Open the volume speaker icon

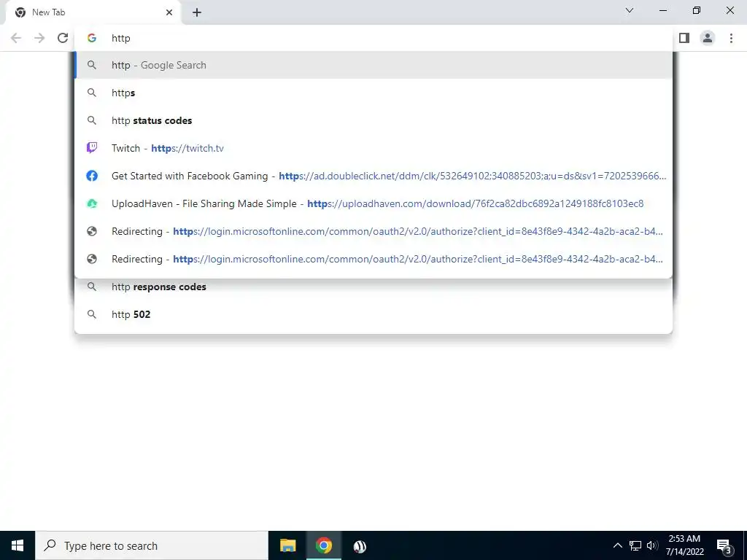[x=652, y=545]
